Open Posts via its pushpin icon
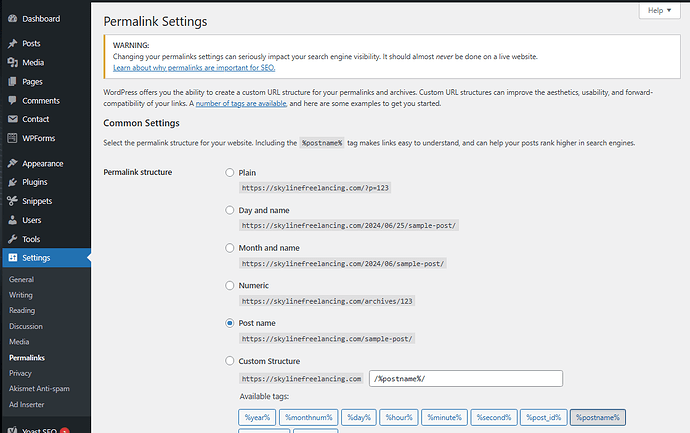This screenshot has height=433, width=690. [11, 44]
